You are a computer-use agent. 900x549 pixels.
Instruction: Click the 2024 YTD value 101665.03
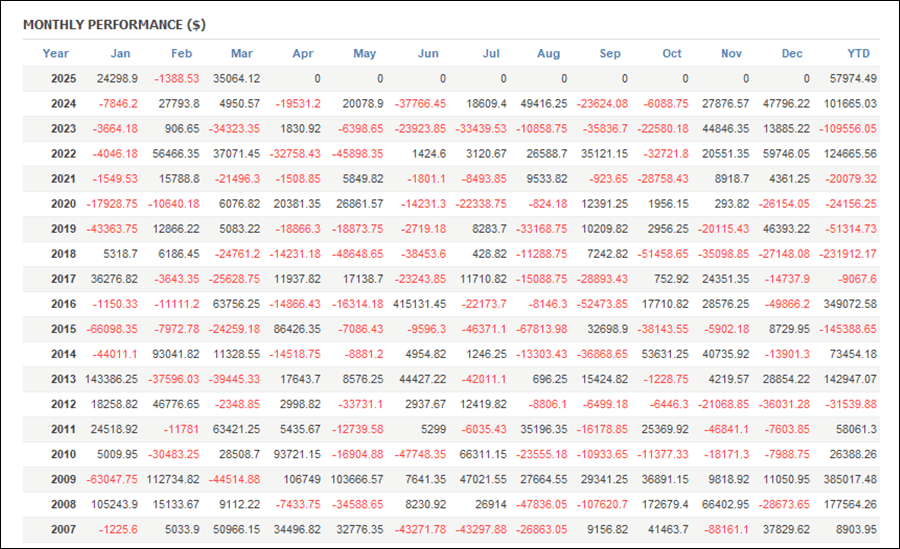pyautogui.click(x=850, y=104)
